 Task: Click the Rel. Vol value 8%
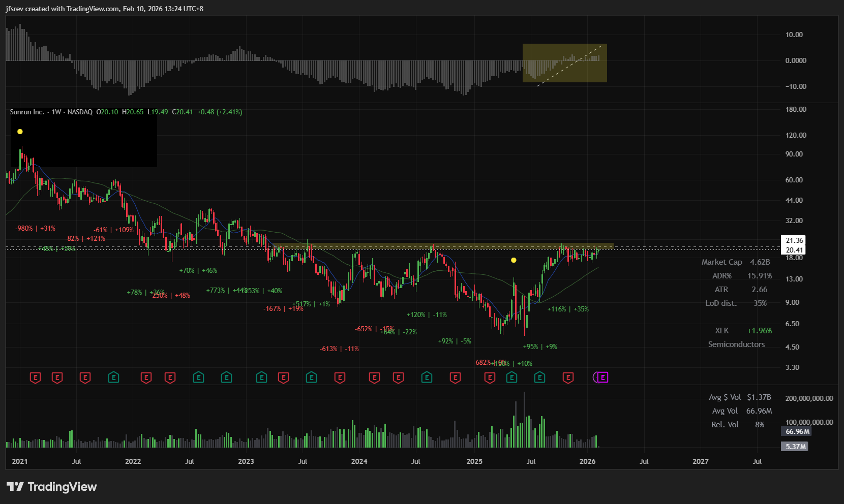pyautogui.click(x=760, y=425)
